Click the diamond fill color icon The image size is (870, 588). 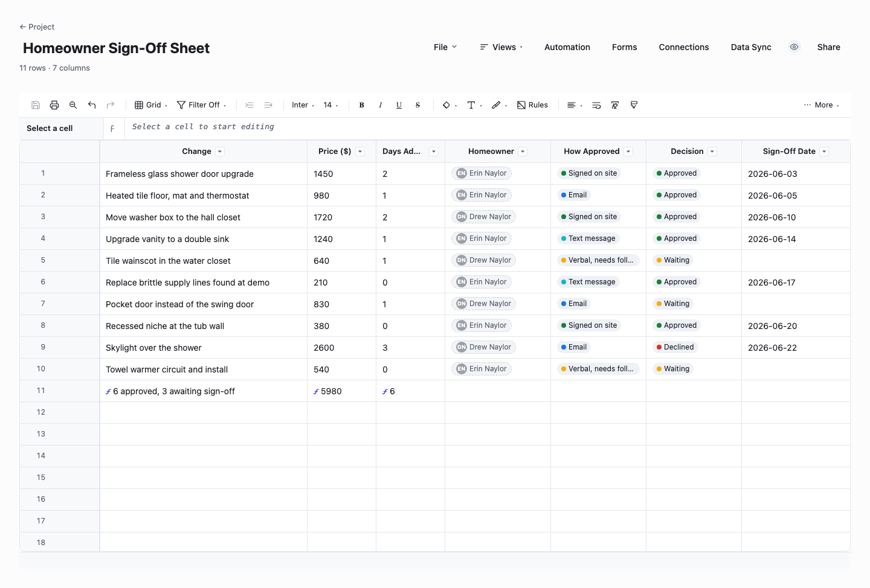point(446,105)
